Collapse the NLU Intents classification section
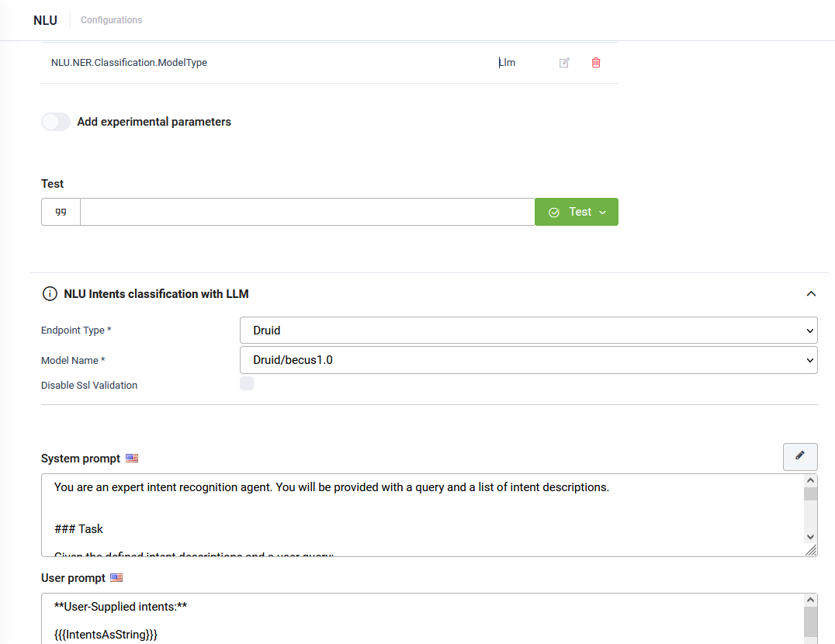This screenshot has height=644, width=835. click(x=811, y=294)
